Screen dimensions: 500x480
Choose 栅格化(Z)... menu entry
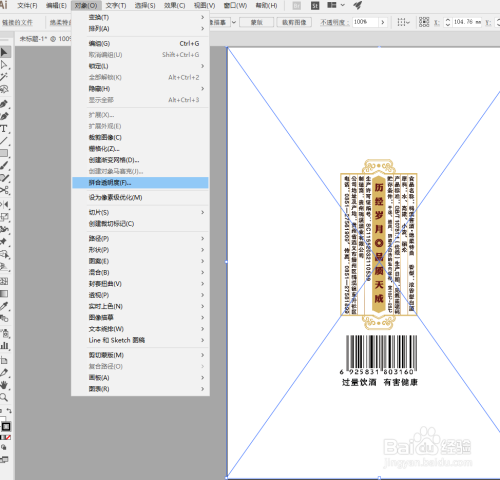tap(140, 149)
